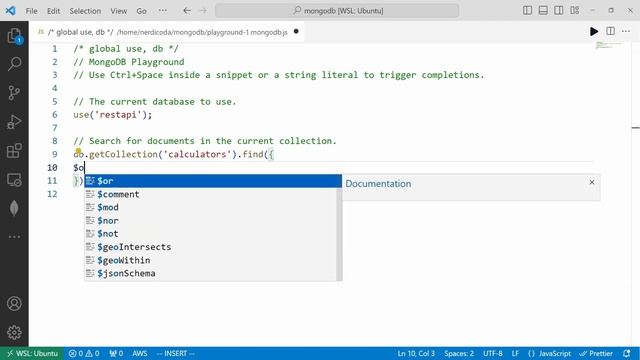Open the Manage gear menu
This screenshot has height=360, width=640.
pyautogui.click(x=14, y=332)
